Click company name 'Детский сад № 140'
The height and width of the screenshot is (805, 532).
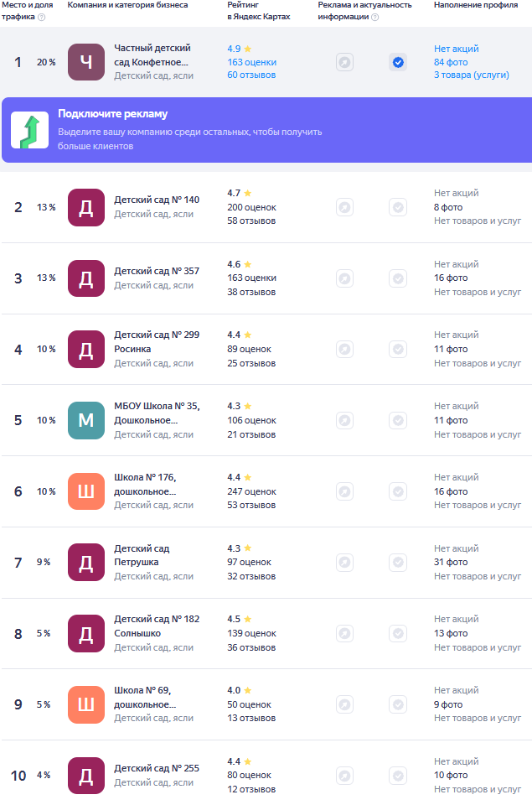click(157, 200)
